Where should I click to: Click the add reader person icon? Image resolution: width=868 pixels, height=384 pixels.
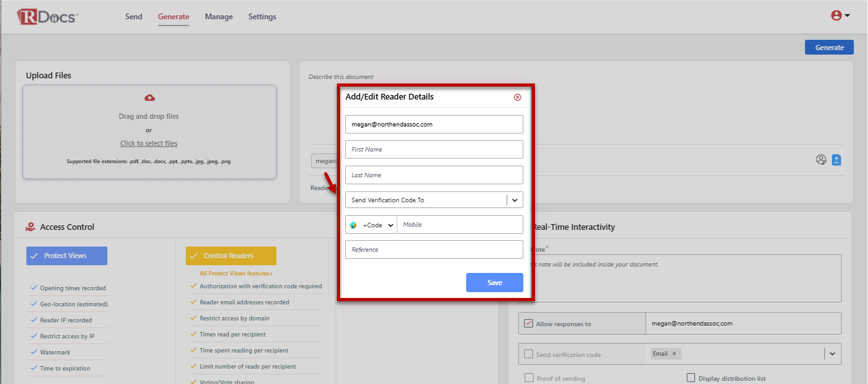pos(820,160)
